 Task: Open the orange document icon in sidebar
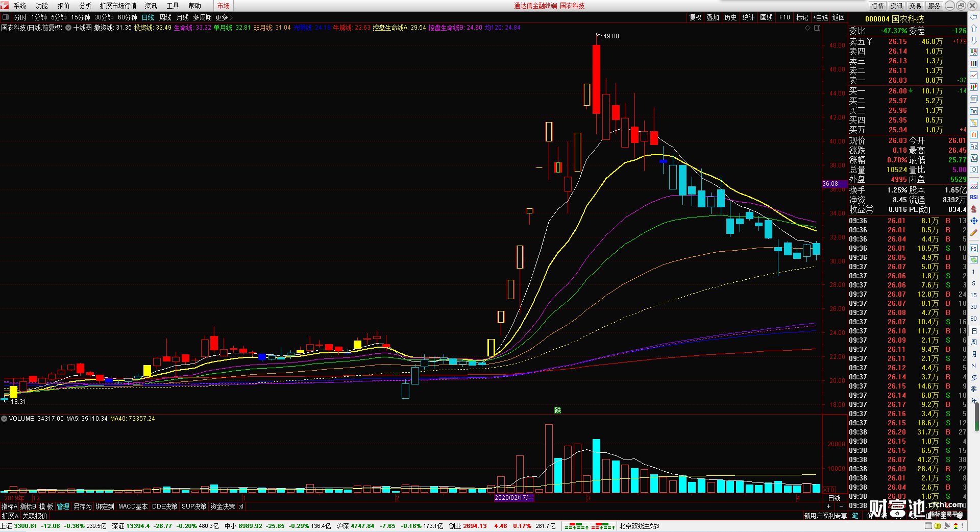pyautogui.click(x=974, y=135)
